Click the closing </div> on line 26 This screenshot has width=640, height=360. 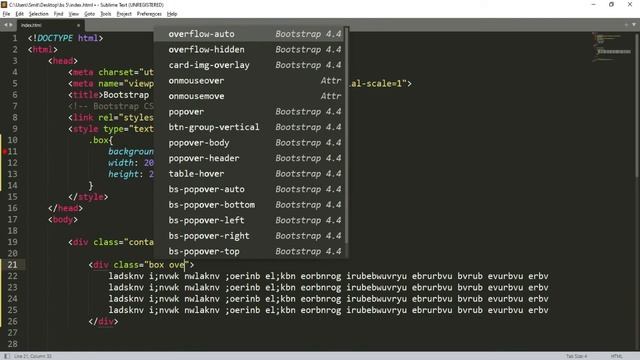103,322
